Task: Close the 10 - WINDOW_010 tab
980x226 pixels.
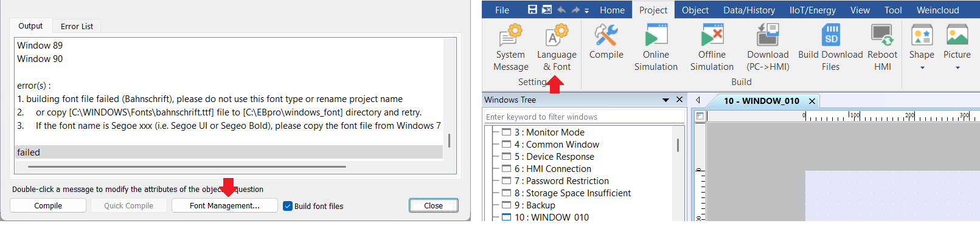Action: tap(811, 101)
